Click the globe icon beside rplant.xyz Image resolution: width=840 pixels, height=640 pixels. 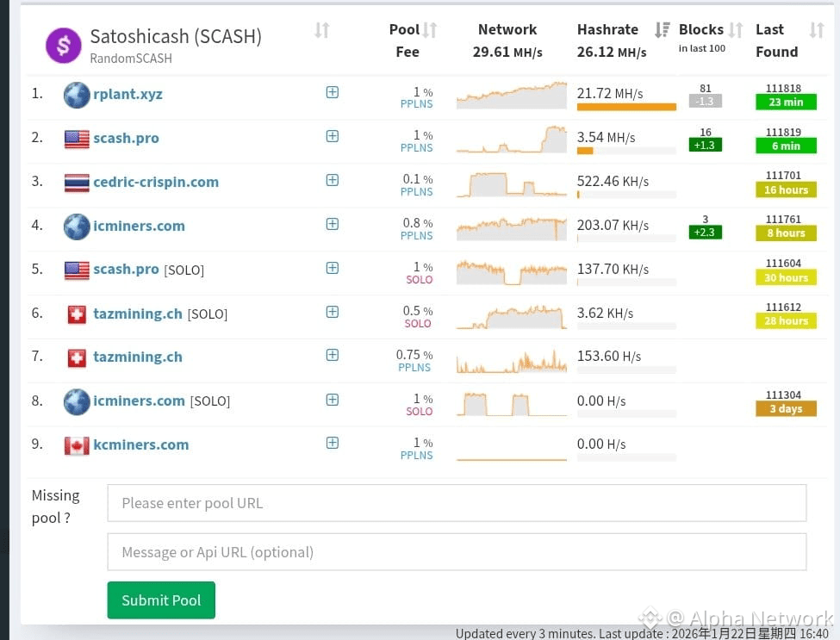pyautogui.click(x=77, y=95)
